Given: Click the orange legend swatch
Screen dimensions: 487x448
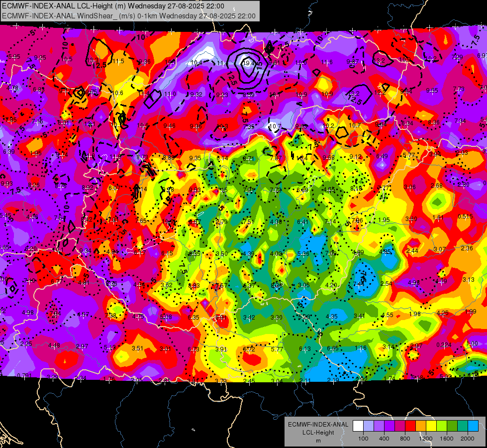Looking at the screenshot, I should click(421, 426).
